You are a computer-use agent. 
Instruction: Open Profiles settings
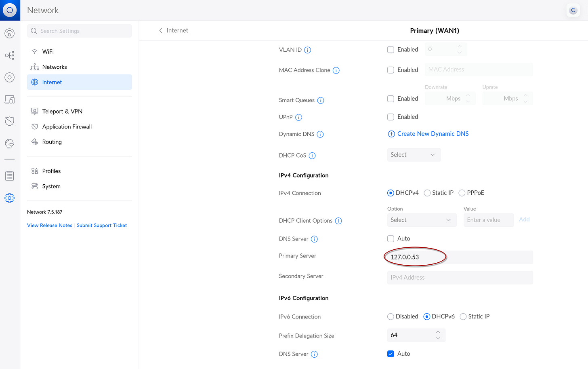80,171
